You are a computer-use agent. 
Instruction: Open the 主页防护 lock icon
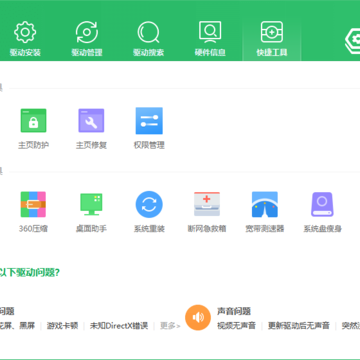point(33,120)
